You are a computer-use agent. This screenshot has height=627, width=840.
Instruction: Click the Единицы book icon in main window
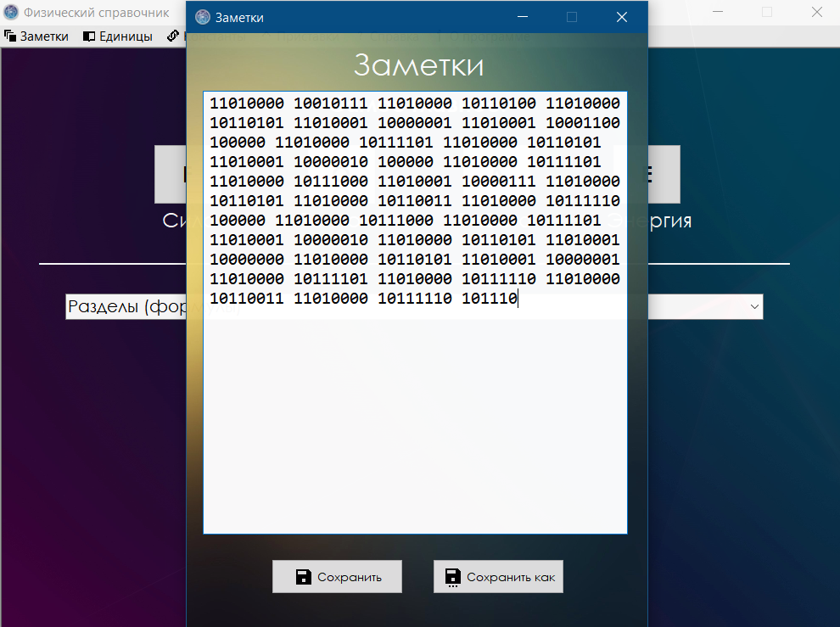pyautogui.click(x=89, y=36)
